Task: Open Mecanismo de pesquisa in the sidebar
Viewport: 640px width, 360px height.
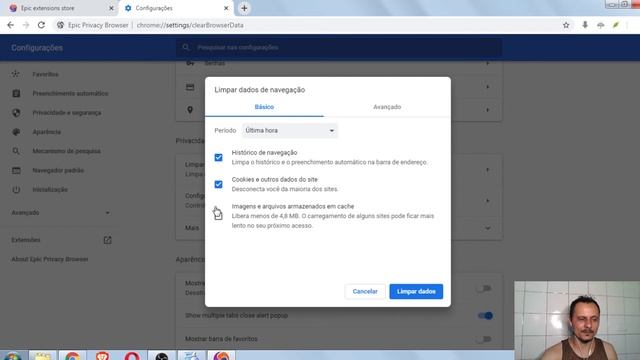Action: pos(66,151)
